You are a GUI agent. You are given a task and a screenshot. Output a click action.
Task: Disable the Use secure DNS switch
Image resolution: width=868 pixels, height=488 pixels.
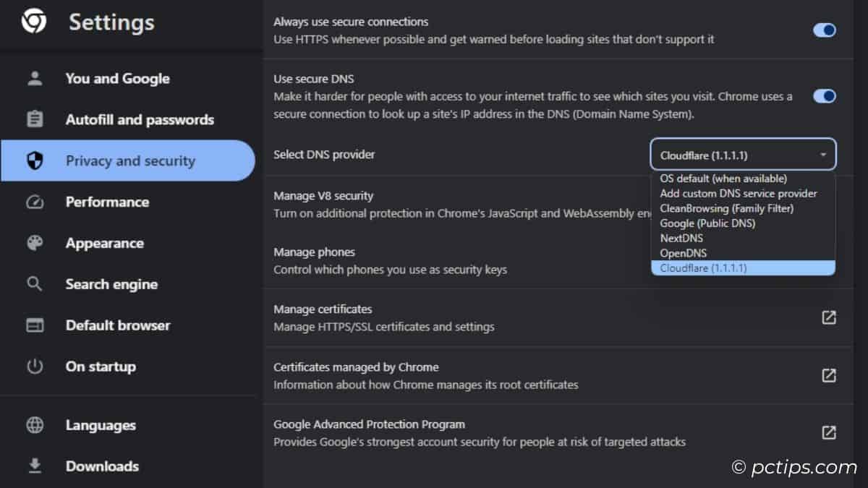click(824, 96)
